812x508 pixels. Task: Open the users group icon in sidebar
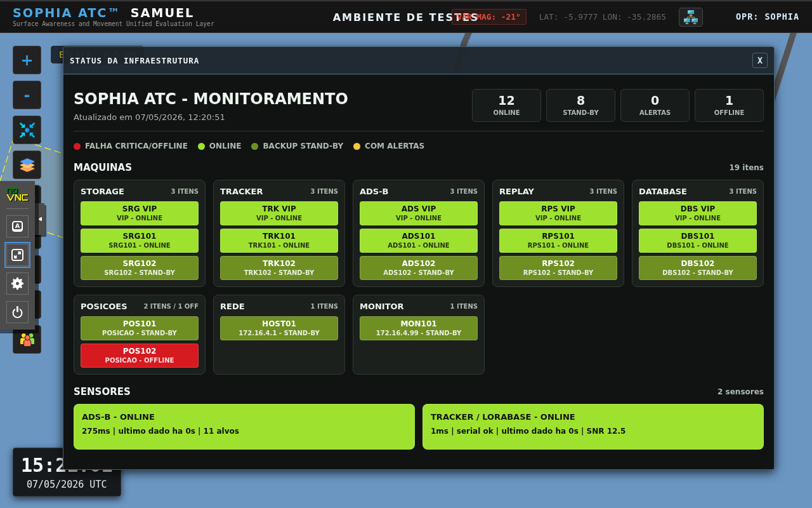coord(27,340)
